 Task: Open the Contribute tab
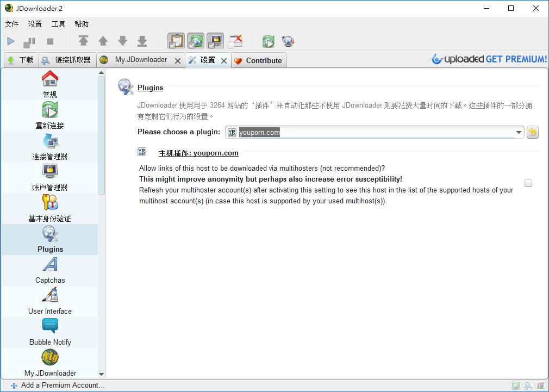click(259, 60)
